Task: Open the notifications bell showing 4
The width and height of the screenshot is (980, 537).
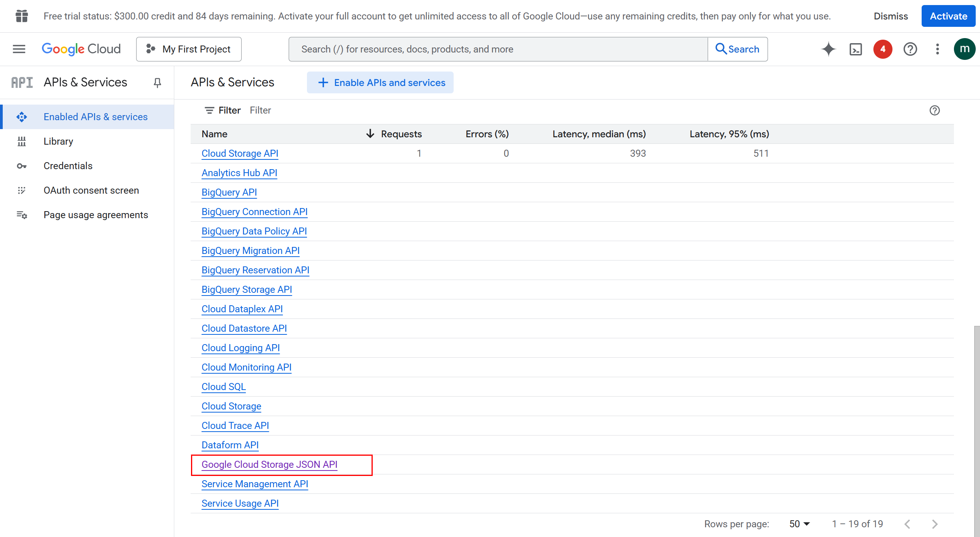Action: (882, 49)
